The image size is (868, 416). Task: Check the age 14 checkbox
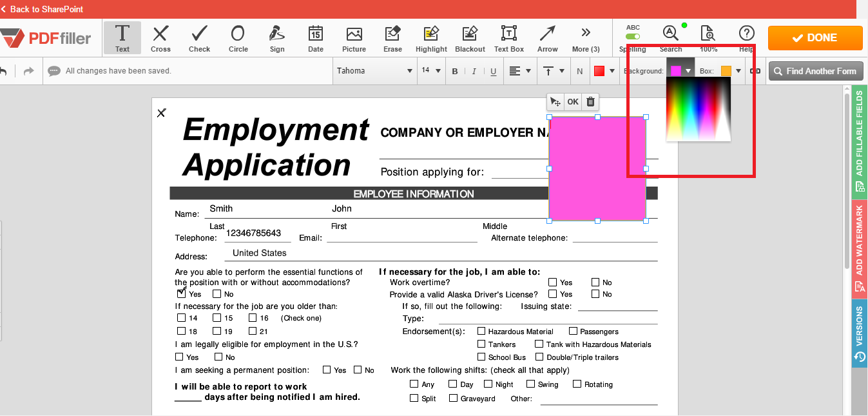point(181,318)
